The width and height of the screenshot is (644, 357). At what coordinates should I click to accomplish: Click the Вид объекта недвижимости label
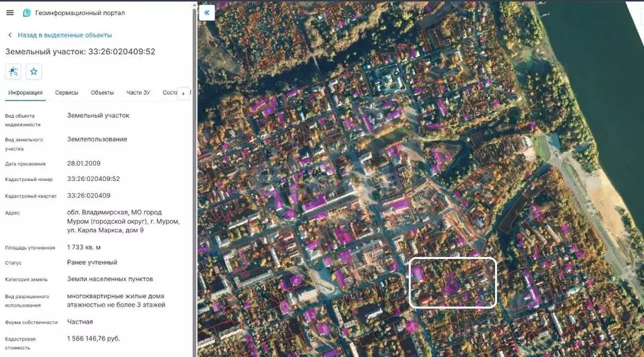(x=23, y=120)
